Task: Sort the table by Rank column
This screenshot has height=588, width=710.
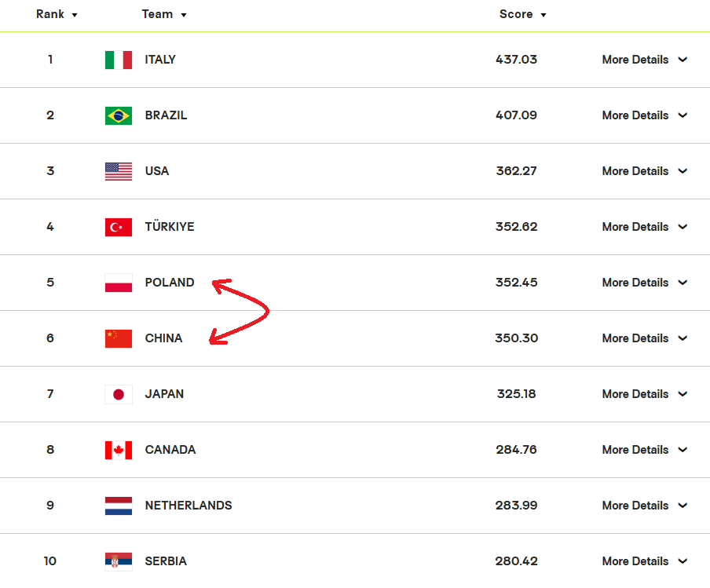Action: [57, 14]
